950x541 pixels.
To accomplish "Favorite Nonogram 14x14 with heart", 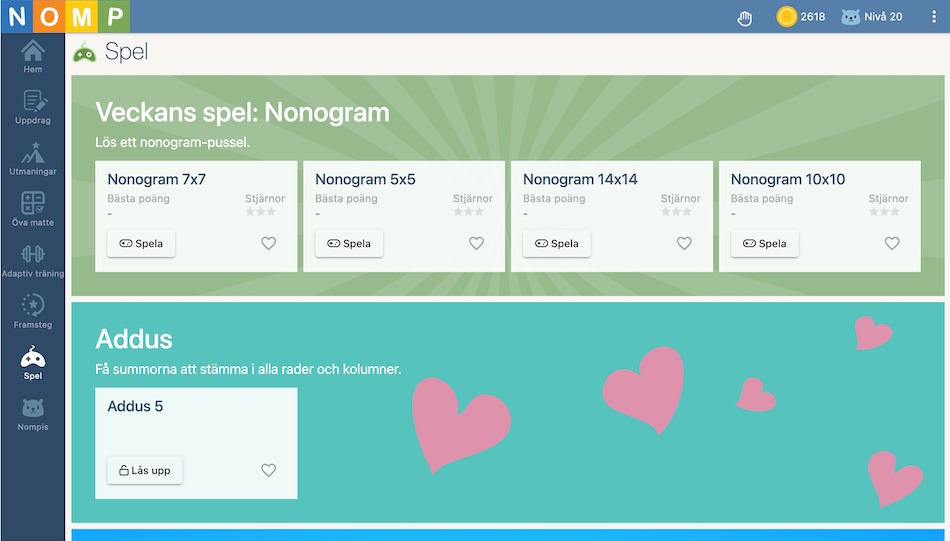I will [684, 243].
